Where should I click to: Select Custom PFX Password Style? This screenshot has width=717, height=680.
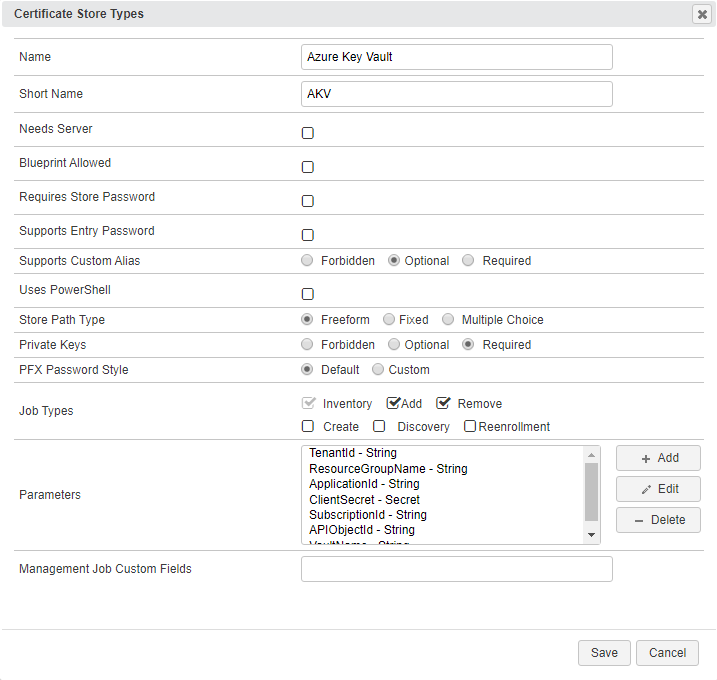coord(378,369)
